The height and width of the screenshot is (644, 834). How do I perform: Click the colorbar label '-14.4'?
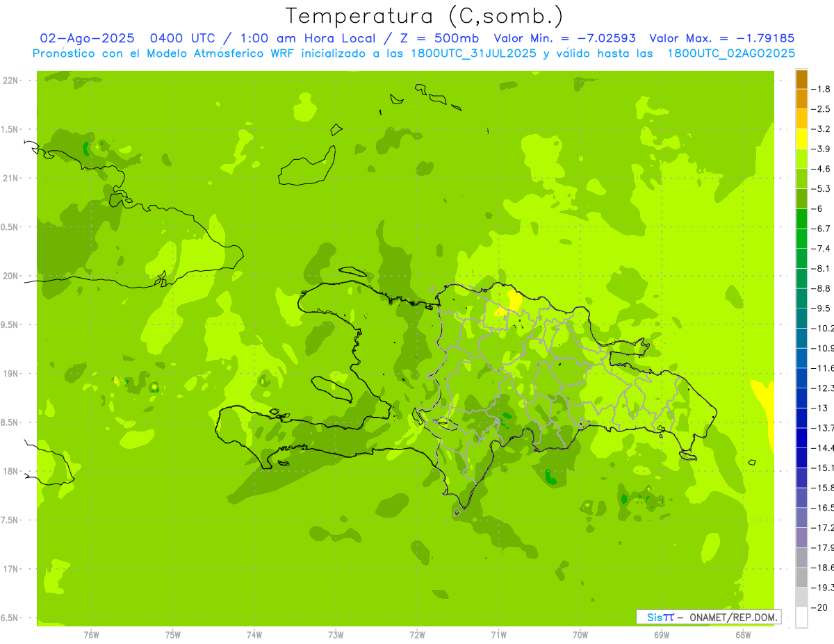pyautogui.click(x=823, y=447)
